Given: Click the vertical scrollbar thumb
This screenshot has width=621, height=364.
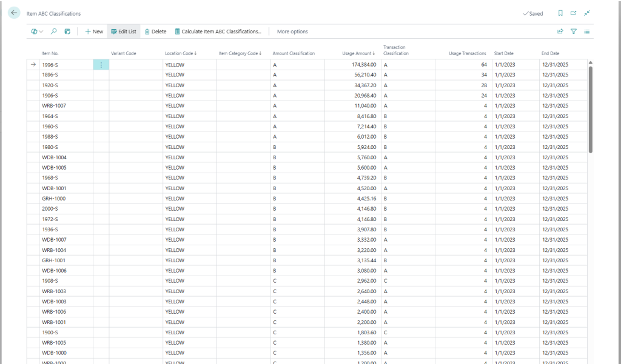Looking at the screenshot, I should [x=590, y=109].
